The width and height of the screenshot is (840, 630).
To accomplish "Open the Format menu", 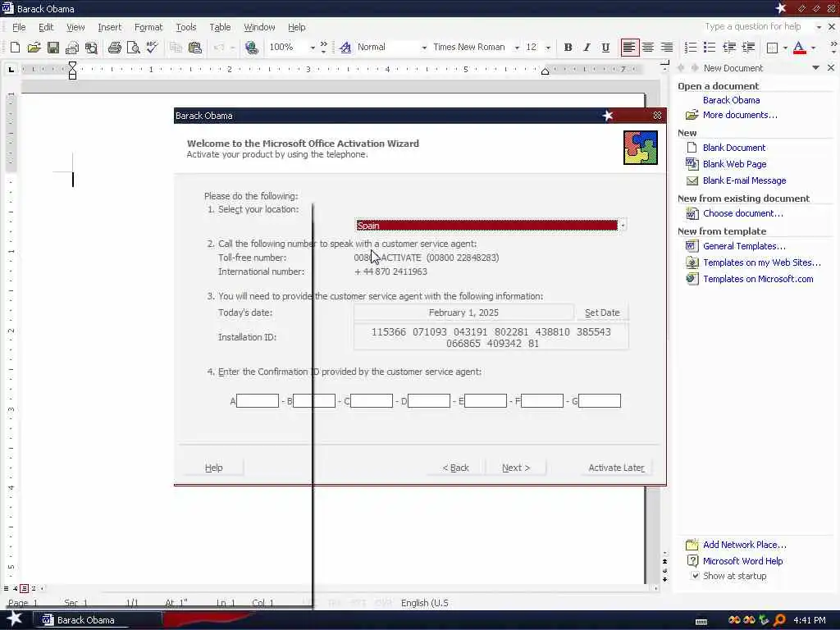I will [148, 27].
